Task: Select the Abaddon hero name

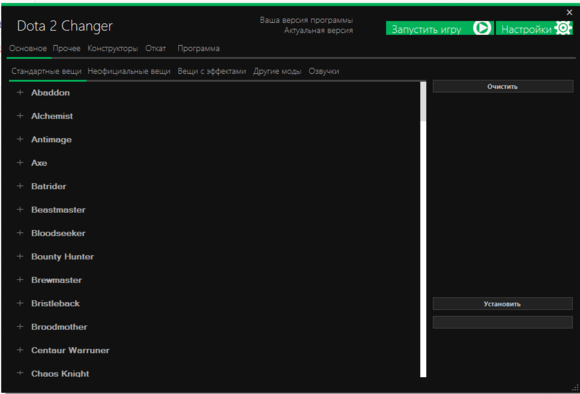Action: coord(50,92)
